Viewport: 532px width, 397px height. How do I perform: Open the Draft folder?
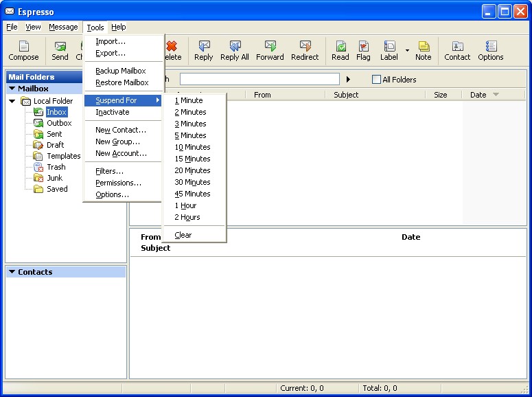(56, 145)
